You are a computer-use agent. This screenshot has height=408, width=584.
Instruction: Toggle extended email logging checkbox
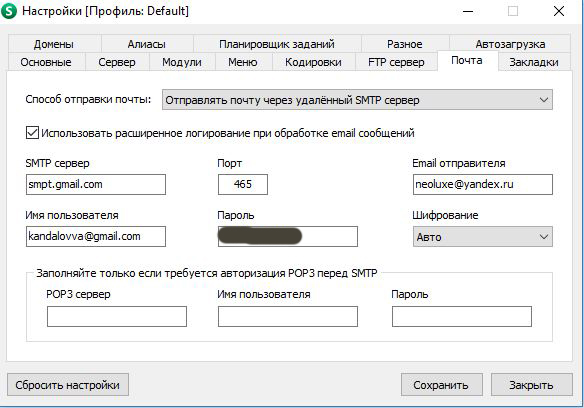[x=32, y=133]
